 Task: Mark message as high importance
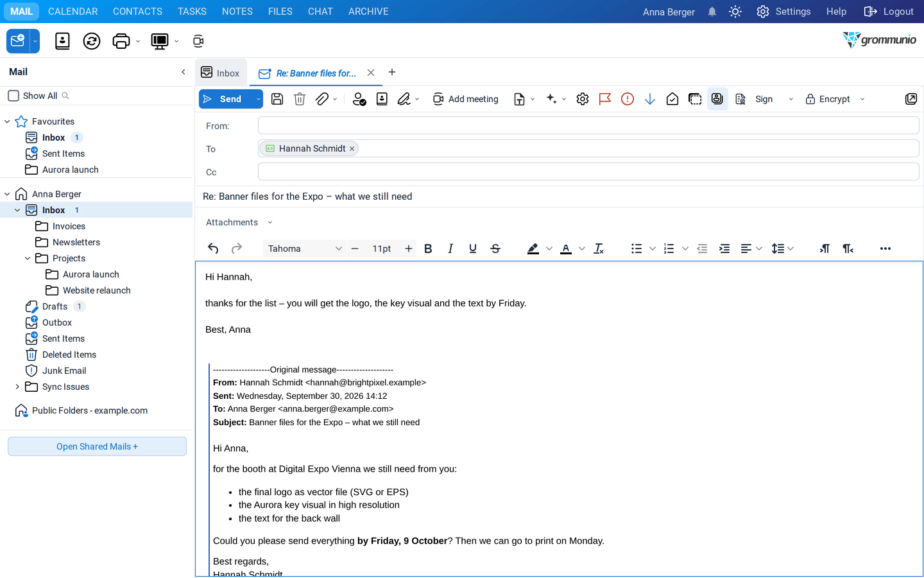(628, 99)
